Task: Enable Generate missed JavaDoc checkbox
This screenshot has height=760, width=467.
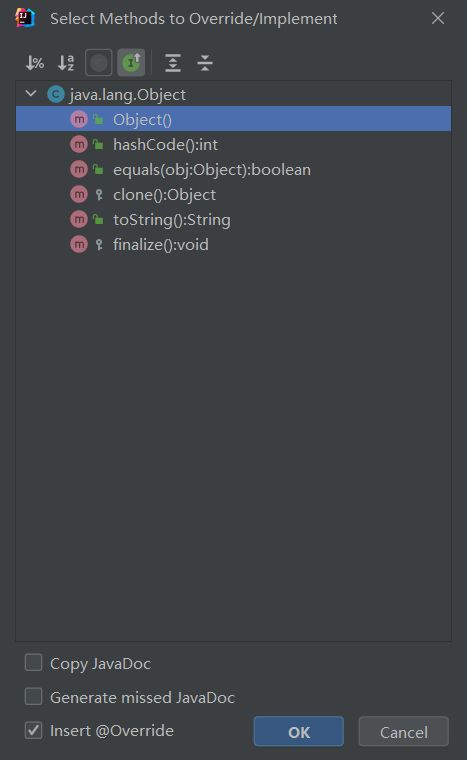Action: (33, 697)
